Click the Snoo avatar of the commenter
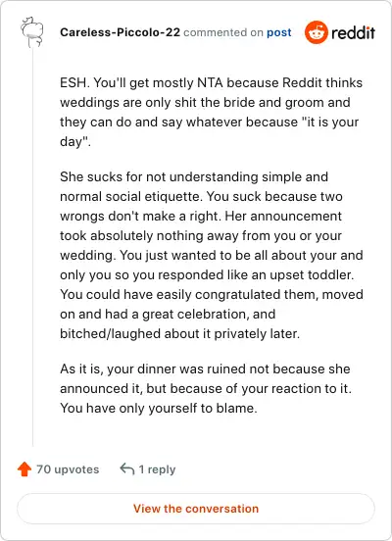Image resolution: width=392 pixels, height=541 pixels. pos(32,32)
